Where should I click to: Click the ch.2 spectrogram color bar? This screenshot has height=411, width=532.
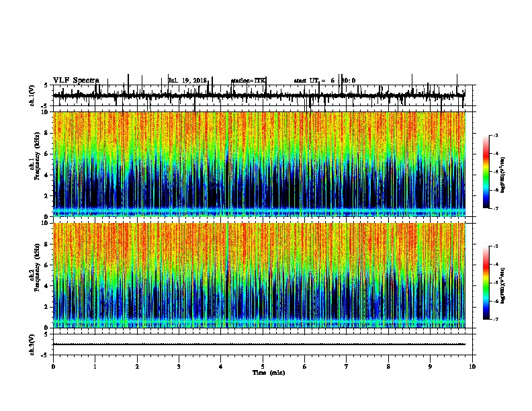point(486,283)
